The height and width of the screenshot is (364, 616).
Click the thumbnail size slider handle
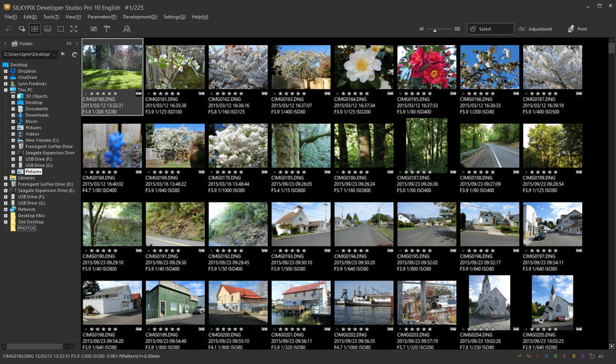(x=435, y=31)
